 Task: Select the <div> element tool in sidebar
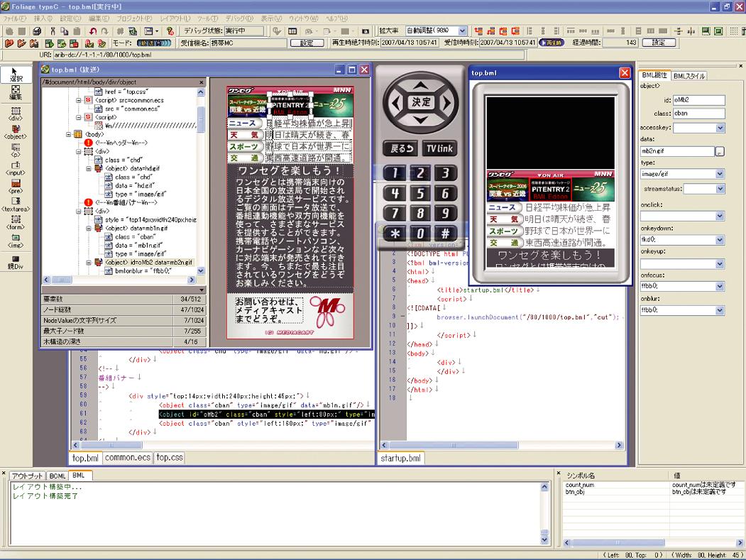click(x=16, y=114)
